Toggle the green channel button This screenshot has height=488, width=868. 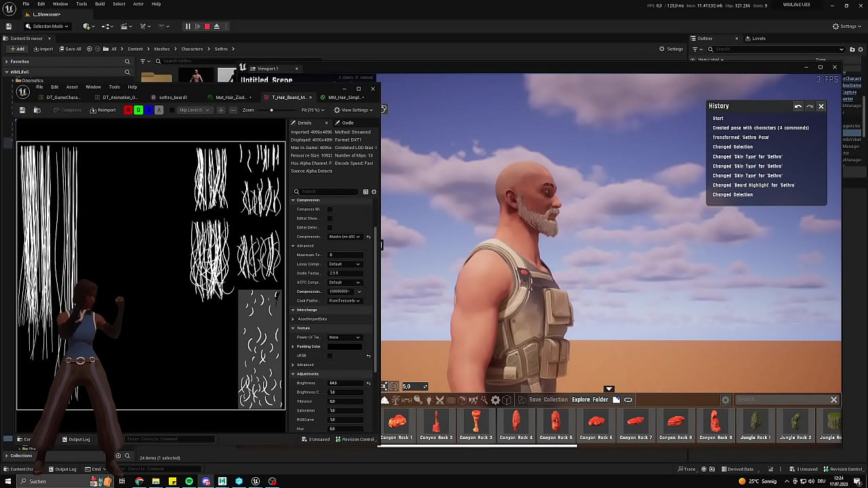point(138,110)
